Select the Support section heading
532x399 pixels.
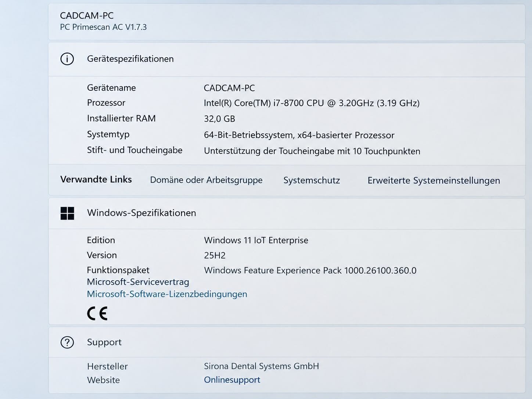click(x=104, y=342)
